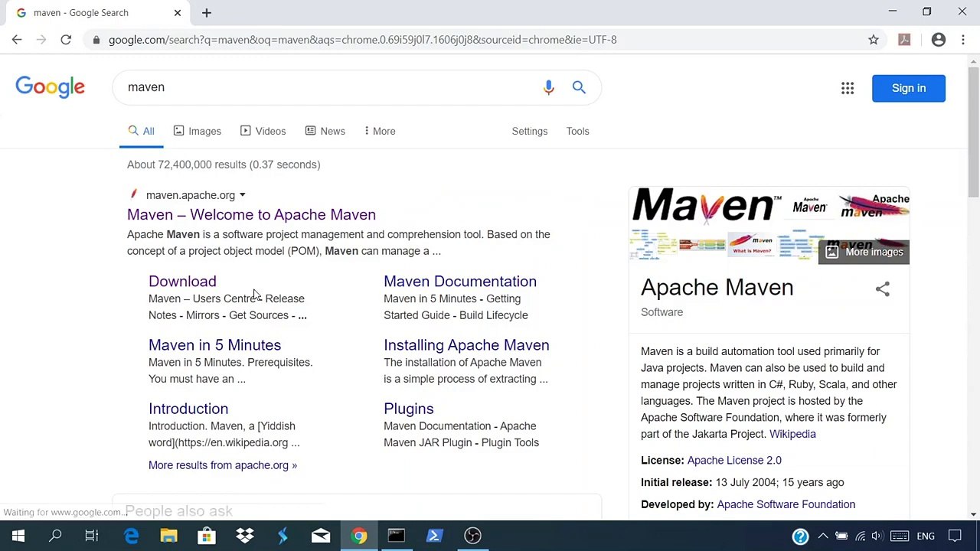The height and width of the screenshot is (551, 980).
Task: Open the notification center icon
Action: point(955,536)
